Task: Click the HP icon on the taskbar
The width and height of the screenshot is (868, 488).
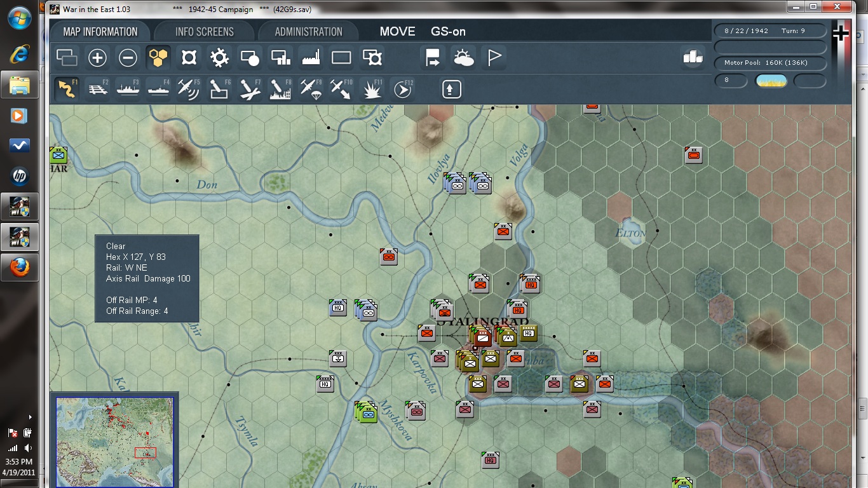Action: (20, 176)
